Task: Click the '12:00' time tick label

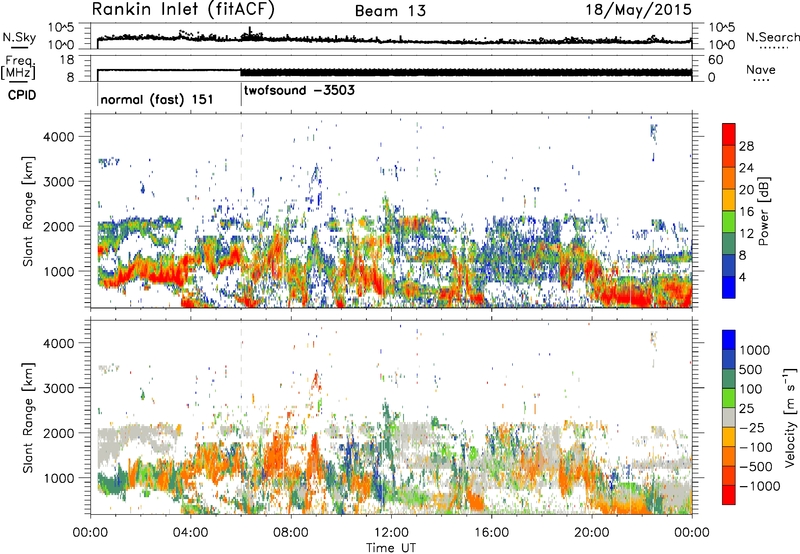Action: click(391, 533)
